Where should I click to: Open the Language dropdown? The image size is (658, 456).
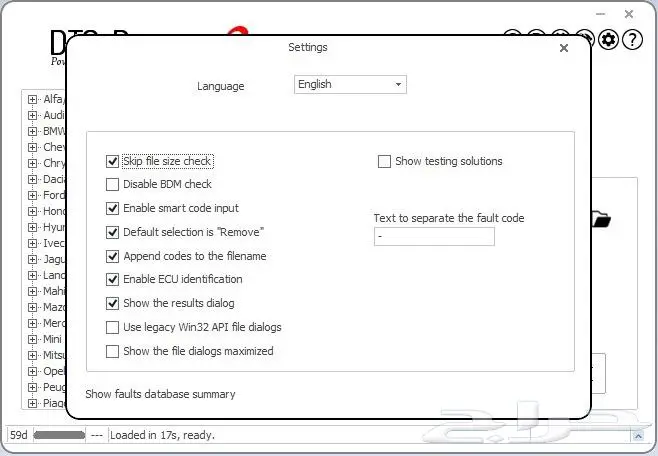(350, 85)
